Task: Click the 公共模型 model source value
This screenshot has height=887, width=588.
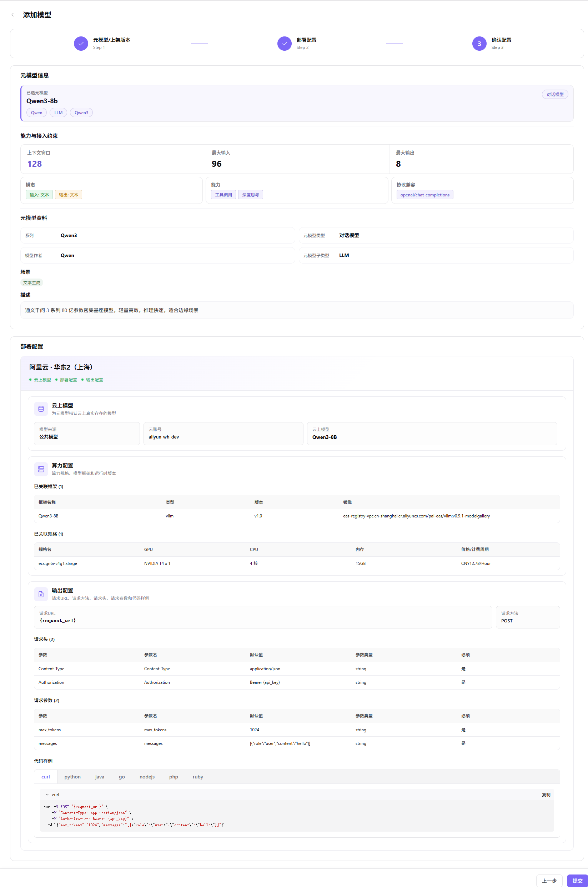Action: [49, 437]
